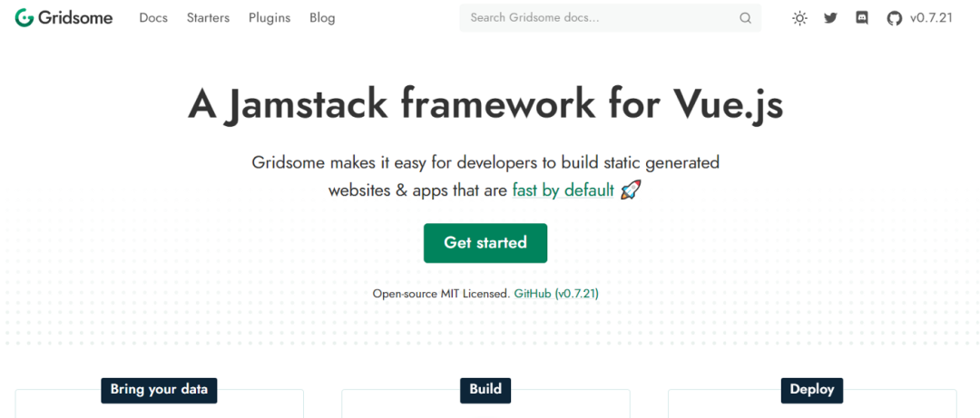
Task: Follow the "fast by default" link
Action: [563, 190]
